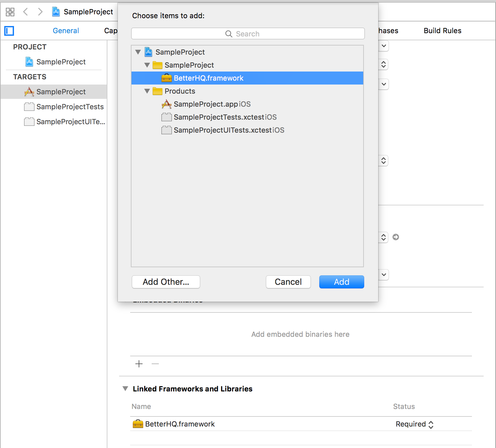Image resolution: width=496 pixels, height=448 pixels.
Task: Select SampleProjectUITests.xctest in the dialog
Action: pos(247,130)
